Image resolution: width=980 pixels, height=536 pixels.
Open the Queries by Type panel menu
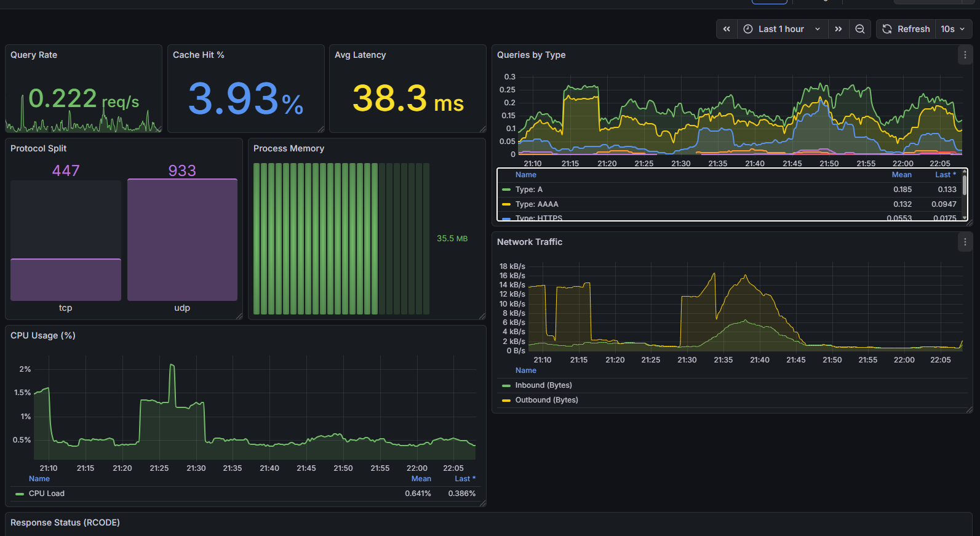point(965,55)
